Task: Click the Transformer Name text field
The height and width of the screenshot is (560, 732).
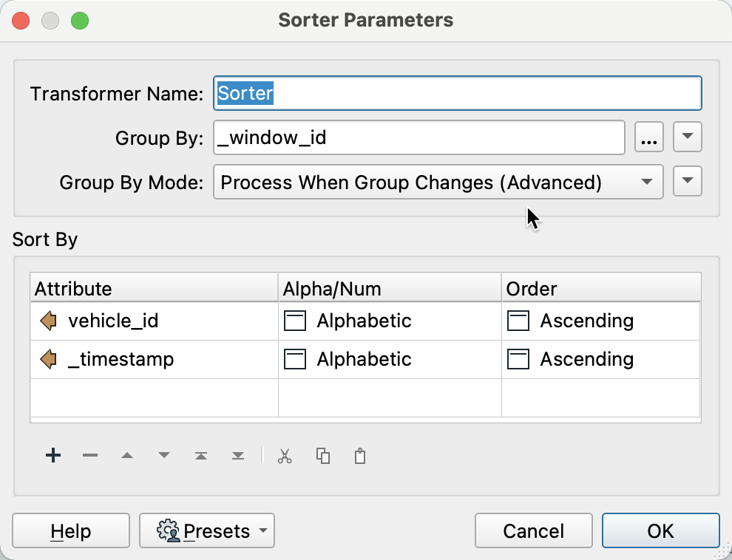Action: (457, 94)
